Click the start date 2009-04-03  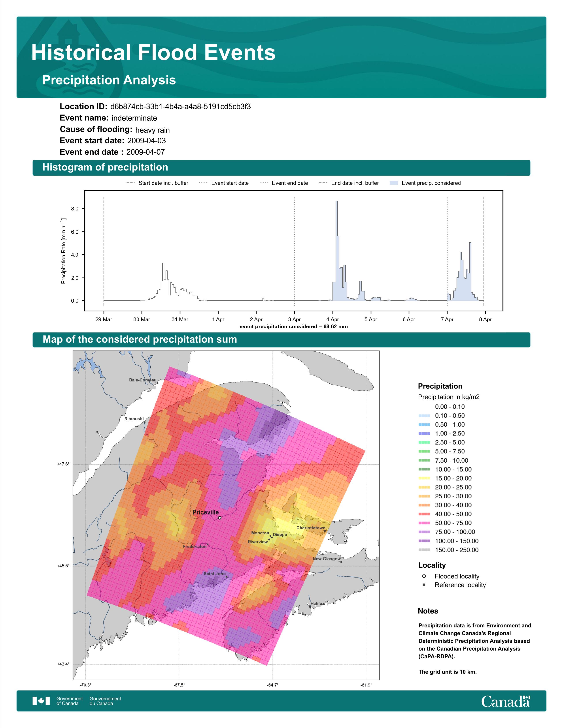click(x=146, y=141)
